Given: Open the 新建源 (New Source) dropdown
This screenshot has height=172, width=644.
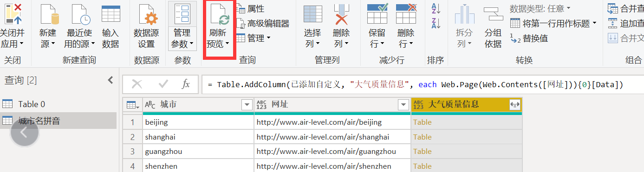Looking at the screenshot, I should [x=47, y=38].
